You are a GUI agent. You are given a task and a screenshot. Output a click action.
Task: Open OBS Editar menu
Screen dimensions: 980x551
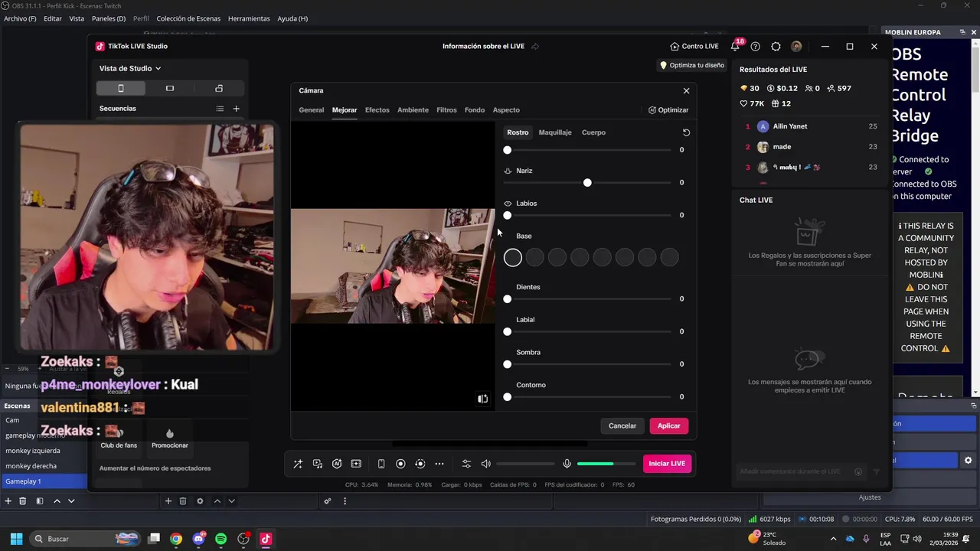pos(53,18)
